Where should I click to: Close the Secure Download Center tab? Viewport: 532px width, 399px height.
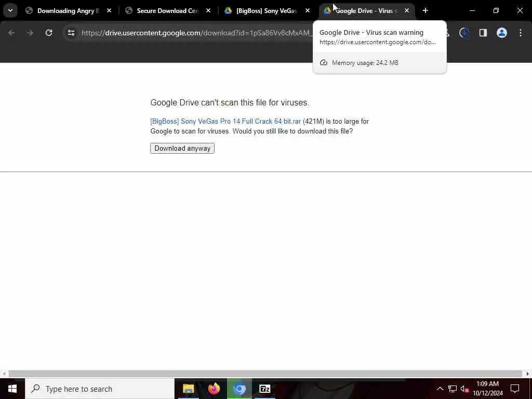click(x=208, y=11)
